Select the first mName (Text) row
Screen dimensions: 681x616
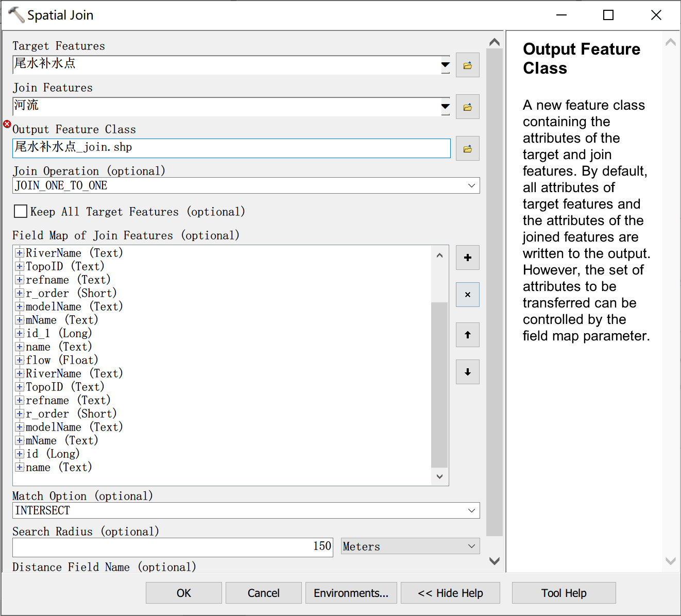click(x=62, y=320)
